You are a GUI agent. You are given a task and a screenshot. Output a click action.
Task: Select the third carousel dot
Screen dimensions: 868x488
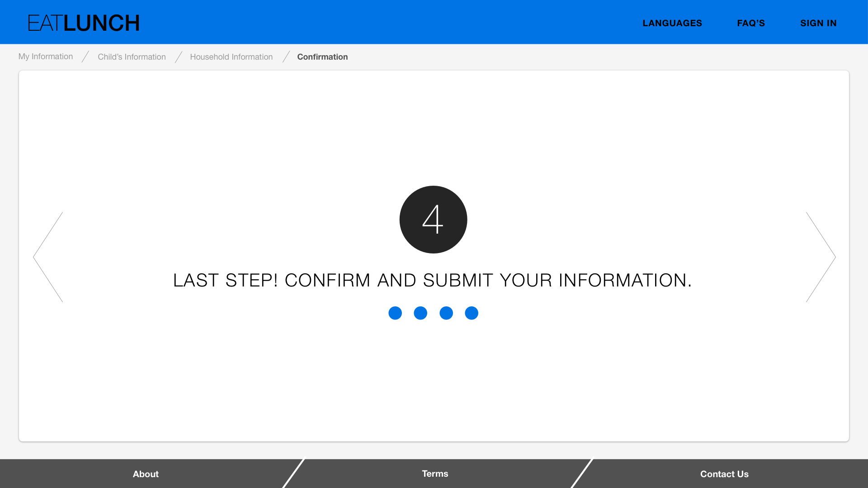[x=446, y=313]
